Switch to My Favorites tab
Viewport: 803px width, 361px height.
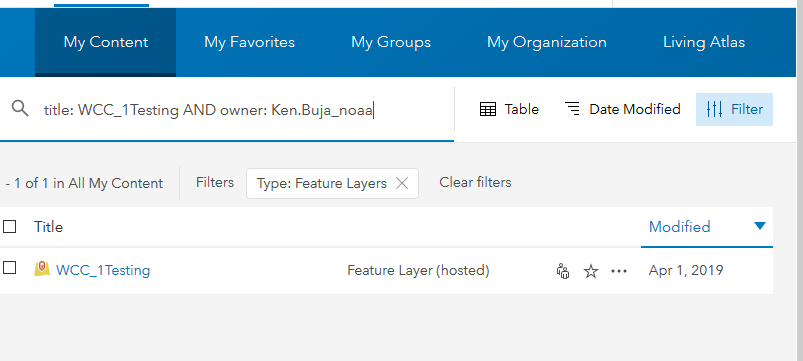click(249, 42)
